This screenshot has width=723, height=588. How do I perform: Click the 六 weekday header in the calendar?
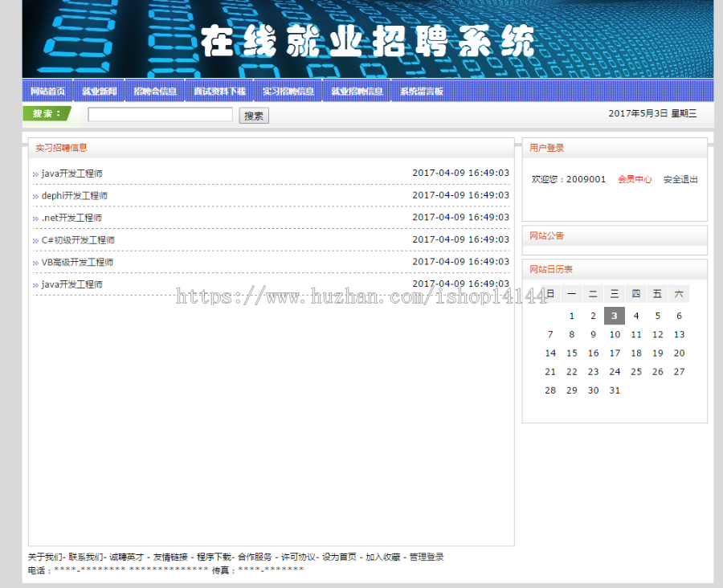(x=679, y=294)
